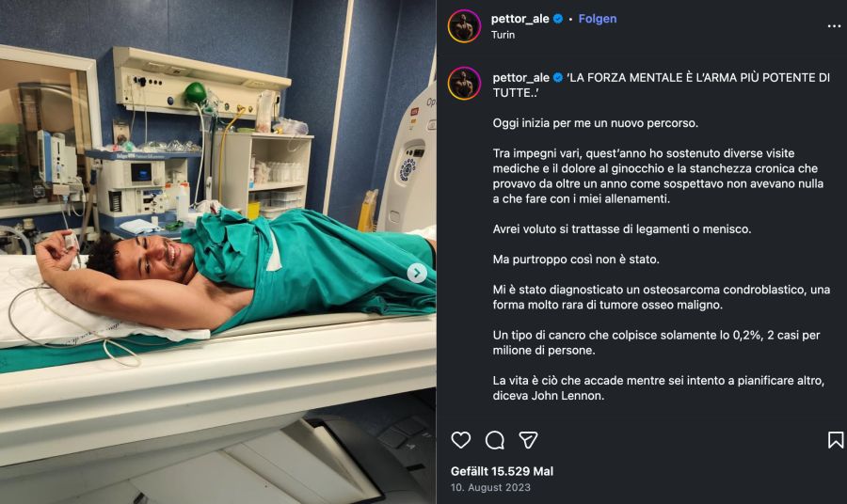
Task: Open the Turin location link
Action: (503, 35)
